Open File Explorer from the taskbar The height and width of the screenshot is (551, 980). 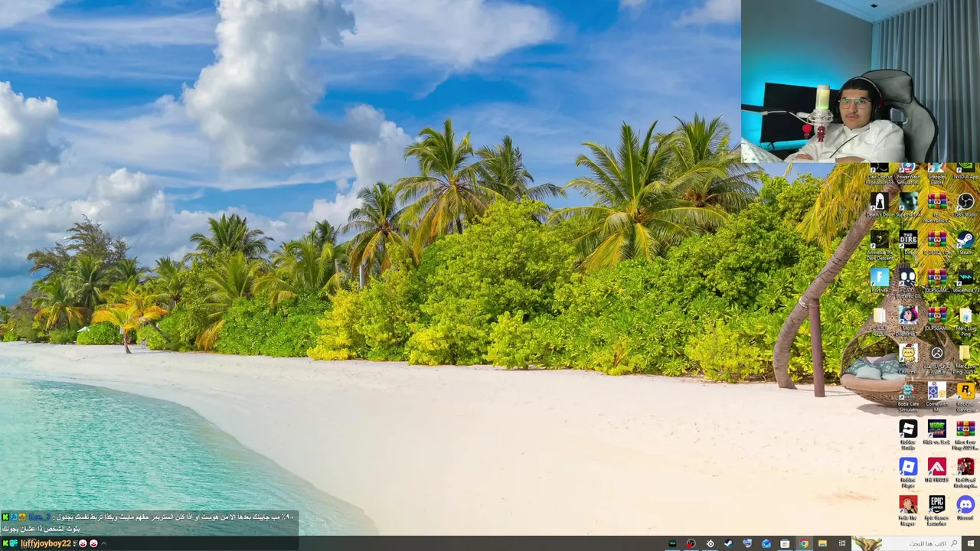coord(822,543)
